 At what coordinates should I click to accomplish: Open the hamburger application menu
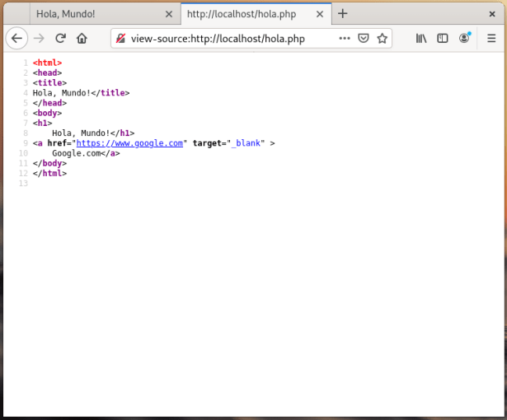click(x=491, y=38)
